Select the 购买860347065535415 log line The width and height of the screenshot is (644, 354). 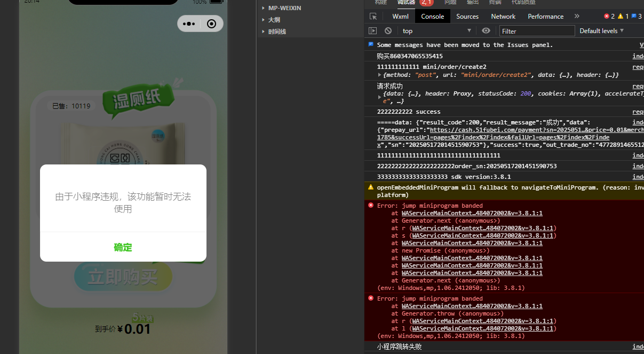410,56
